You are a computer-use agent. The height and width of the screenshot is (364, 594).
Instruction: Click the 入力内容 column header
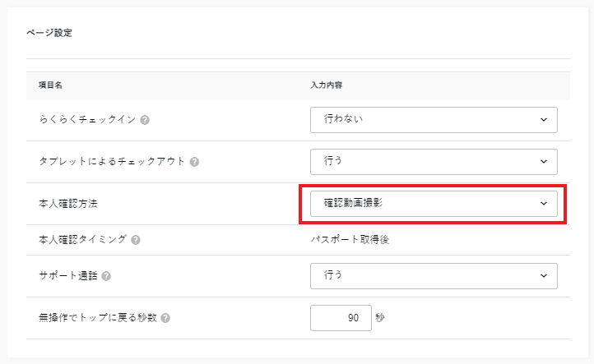click(327, 85)
